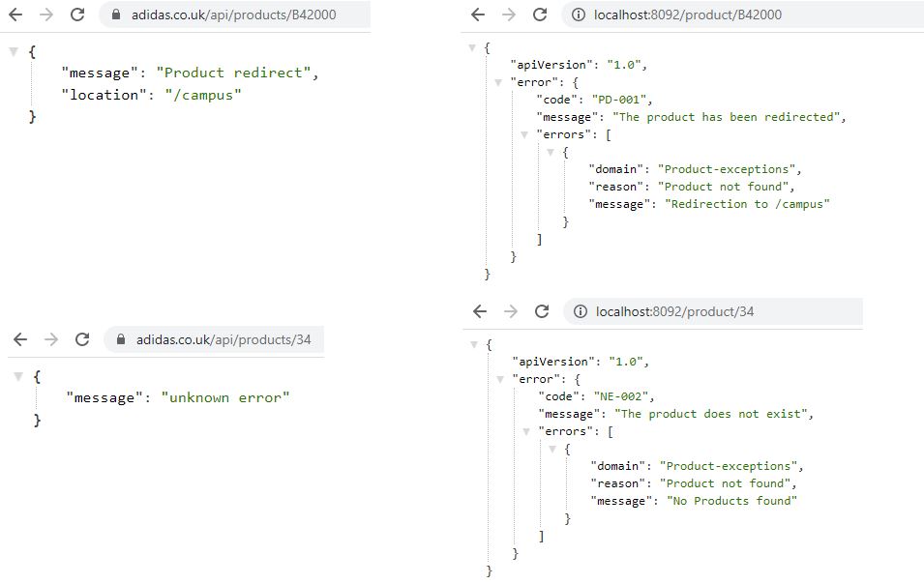
Task: Collapse root JSON object with unknown error
Action: click(18, 376)
